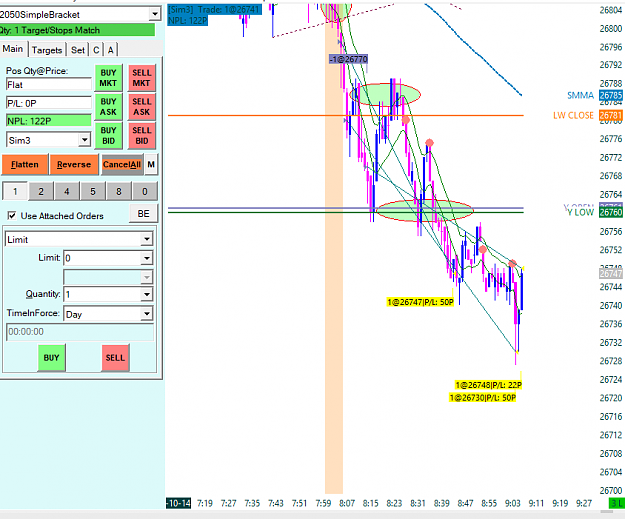Screen dimensions: 625x519
Task: Click the 1@26730|P/L: 50P trade label
Action: coord(483,397)
